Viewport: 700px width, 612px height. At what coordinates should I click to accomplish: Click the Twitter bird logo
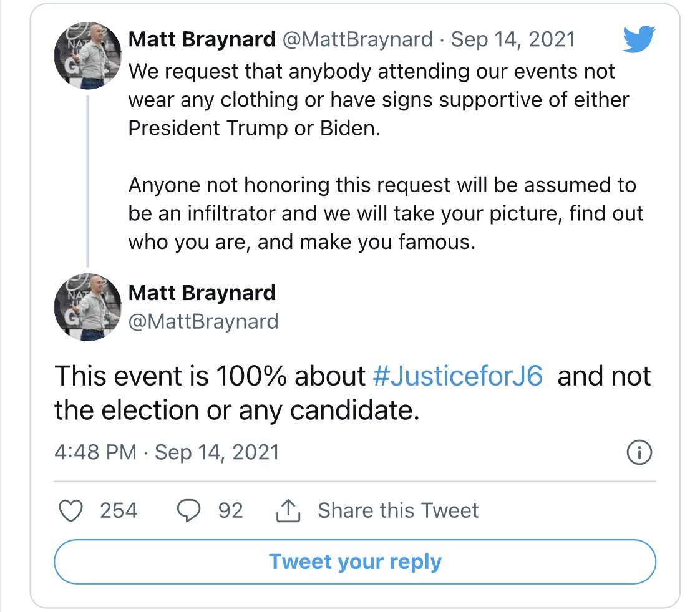(638, 41)
